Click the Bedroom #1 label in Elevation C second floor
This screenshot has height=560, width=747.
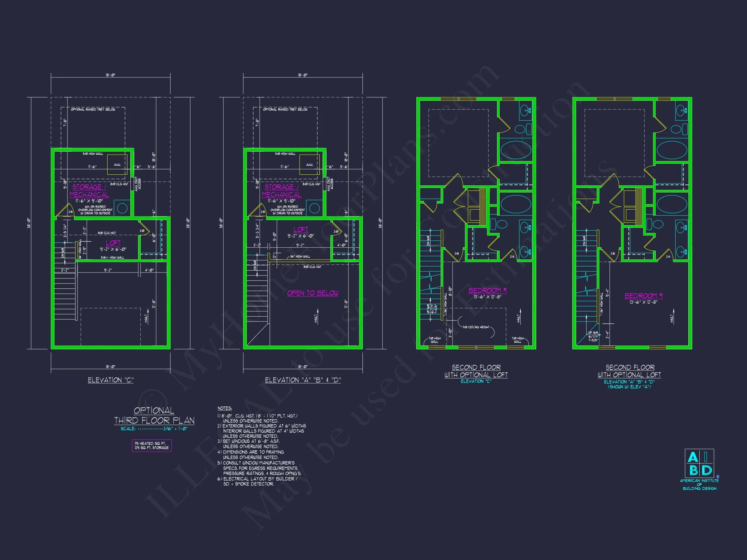pos(487,291)
